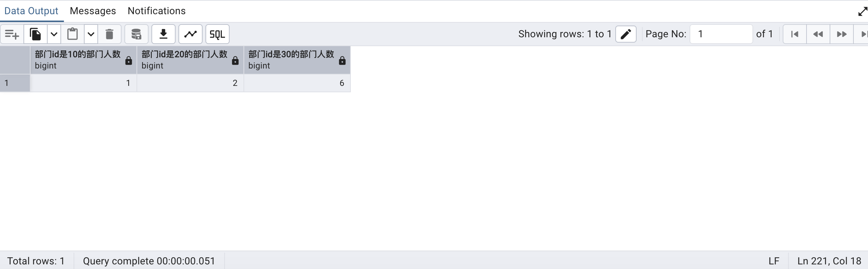868x269 pixels.
Task: Click the pencil edit rows icon
Action: point(626,34)
